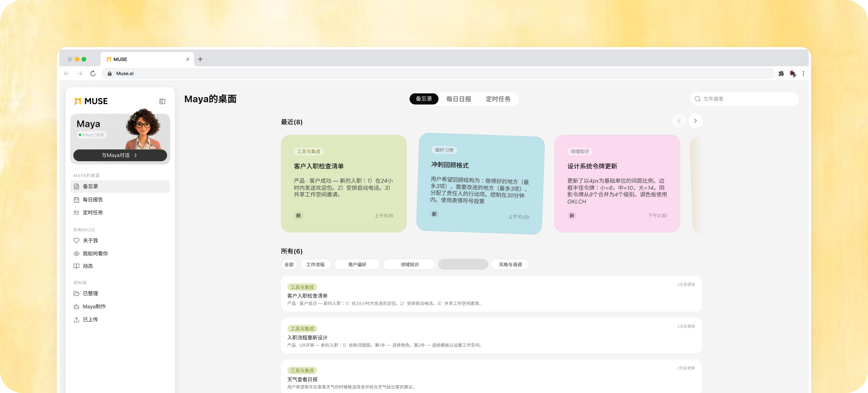Open 客户入职检查清单 row in all list

click(491, 294)
